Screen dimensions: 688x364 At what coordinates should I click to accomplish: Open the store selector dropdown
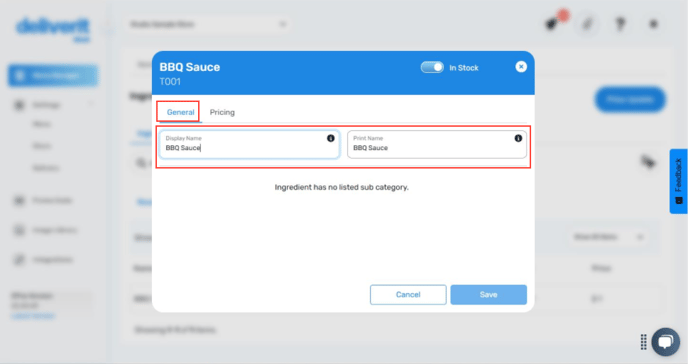click(x=208, y=24)
